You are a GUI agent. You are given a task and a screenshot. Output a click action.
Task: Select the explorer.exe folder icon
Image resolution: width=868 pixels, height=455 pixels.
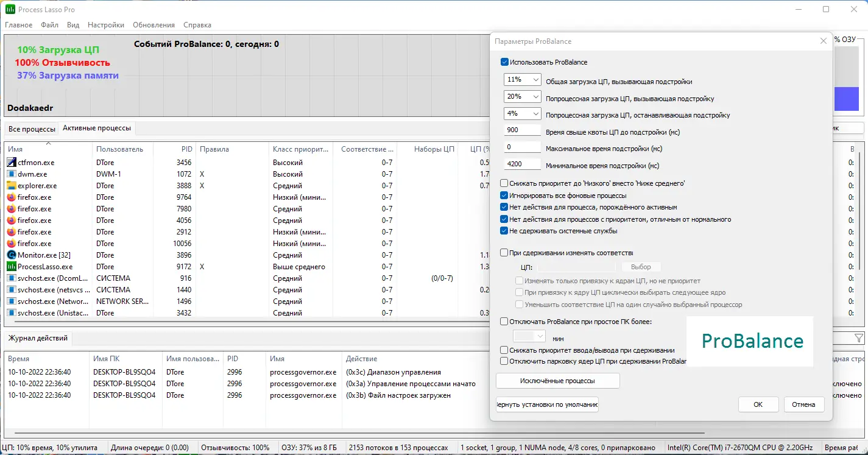[12, 186]
